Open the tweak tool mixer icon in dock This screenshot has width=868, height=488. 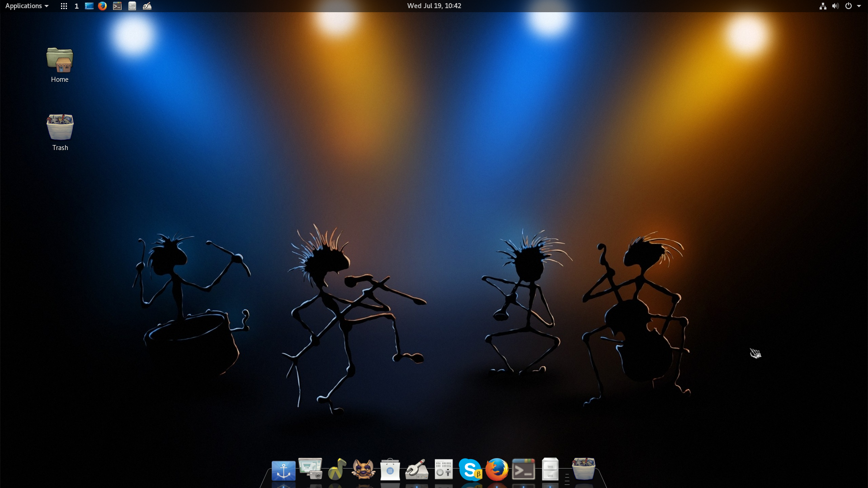pyautogui.click(x=443, y=470)
